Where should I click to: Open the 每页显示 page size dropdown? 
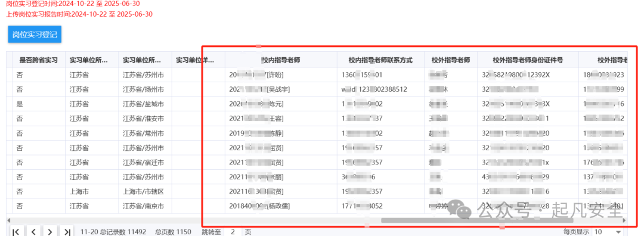pos(609,232)
